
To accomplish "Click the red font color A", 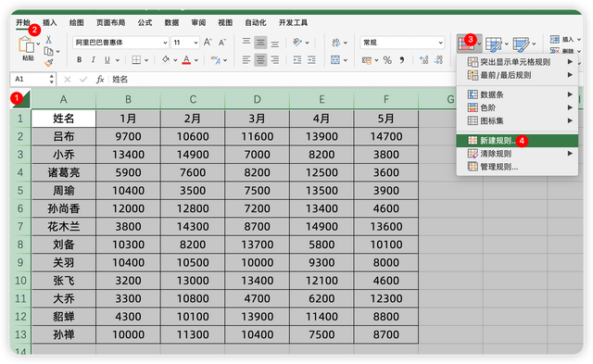I will point(186,59).
